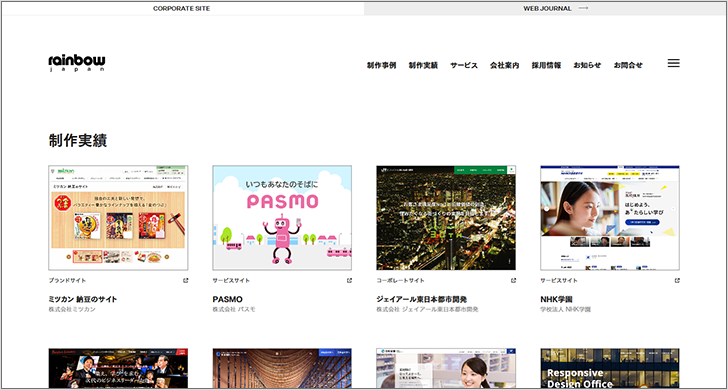Open external link icon for NHK学園
The height and width of the screenshot is (390, 728).
[x=677, y=280]
